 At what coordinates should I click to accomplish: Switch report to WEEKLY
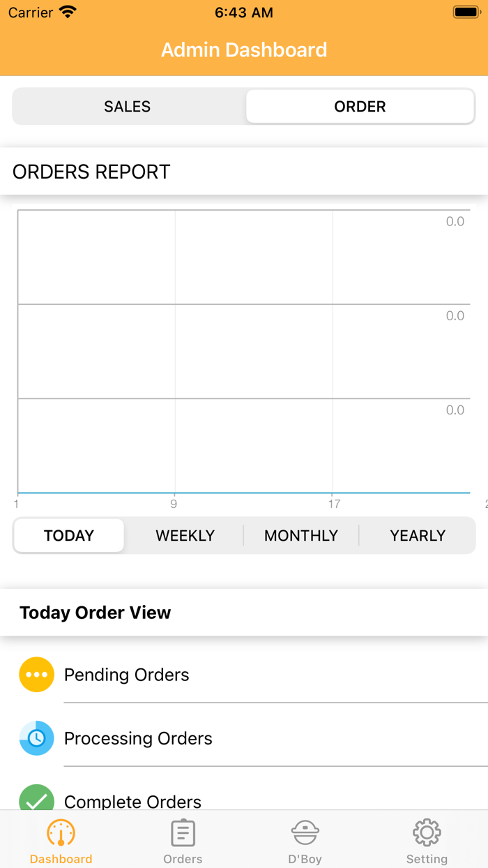pos(185,536)
